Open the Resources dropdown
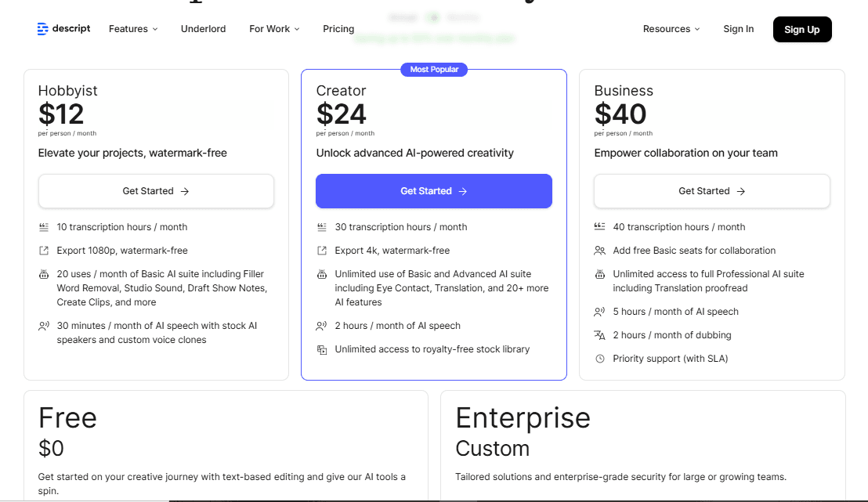Viewport: 868px width, 502px height. coord(671,29)
